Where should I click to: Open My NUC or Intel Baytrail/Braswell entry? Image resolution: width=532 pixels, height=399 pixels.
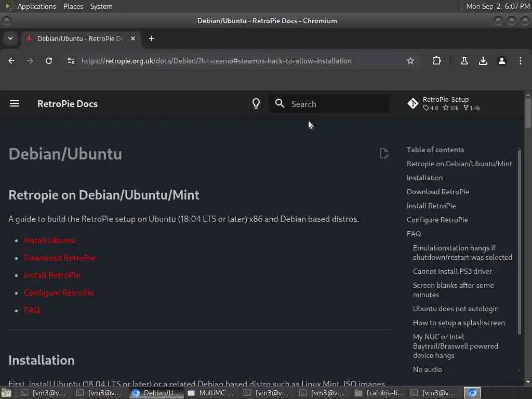(x=455, y=346)
